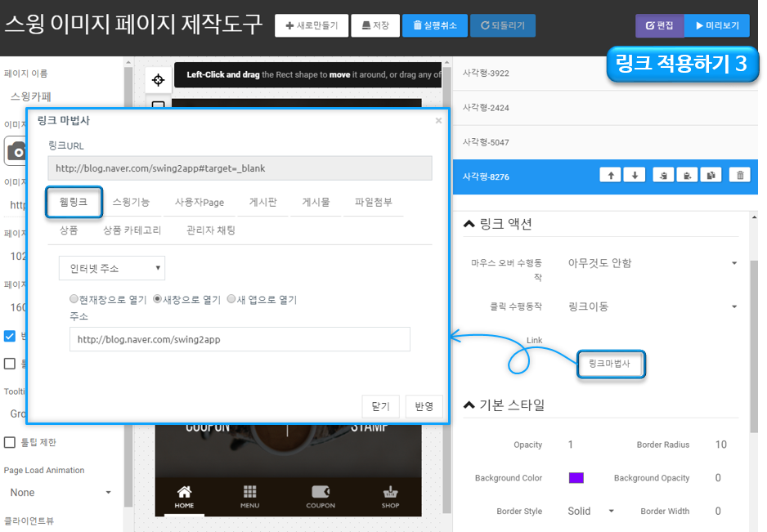Select 현재창으로 열기 radio option
767x532 pixels.
click(x=75, y=300)
